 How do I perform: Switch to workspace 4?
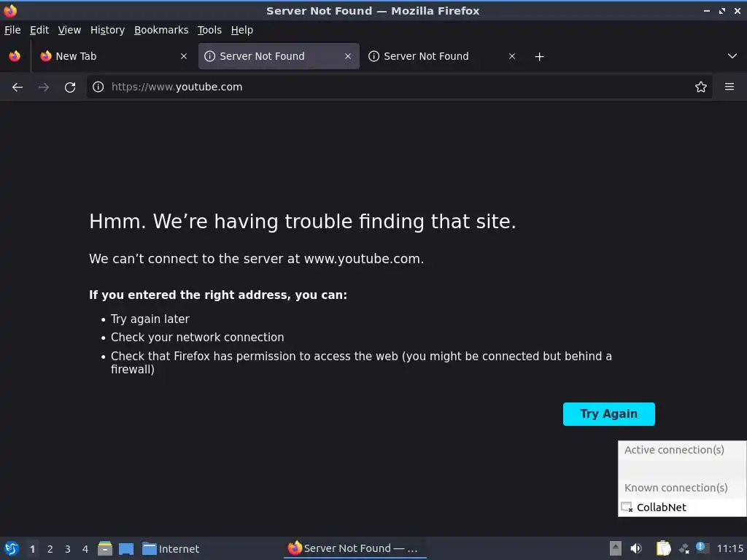[x=85, y=549]
